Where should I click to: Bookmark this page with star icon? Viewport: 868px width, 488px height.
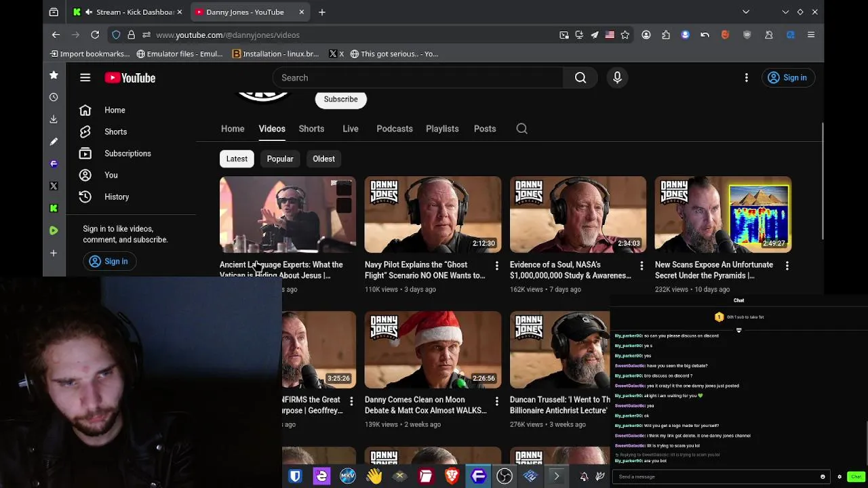pyautogui.click(x=625, y=35)
